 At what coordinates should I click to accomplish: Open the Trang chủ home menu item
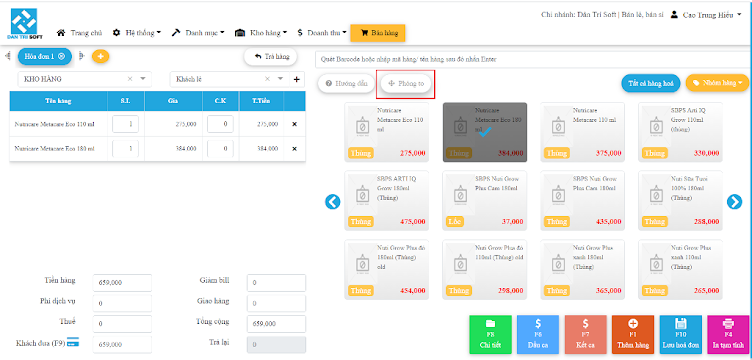[x=80, y=33]
